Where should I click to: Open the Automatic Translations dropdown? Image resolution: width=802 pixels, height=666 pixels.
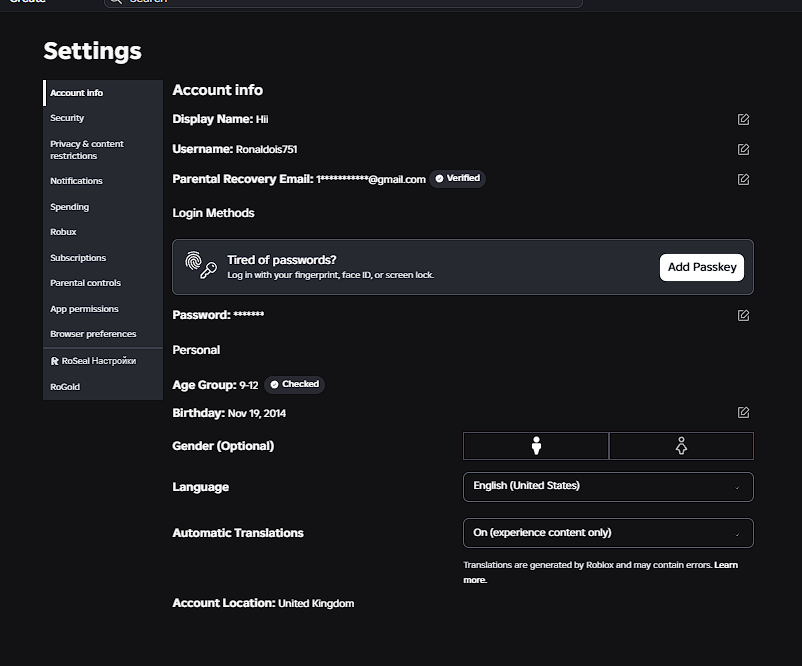(608, 533)
